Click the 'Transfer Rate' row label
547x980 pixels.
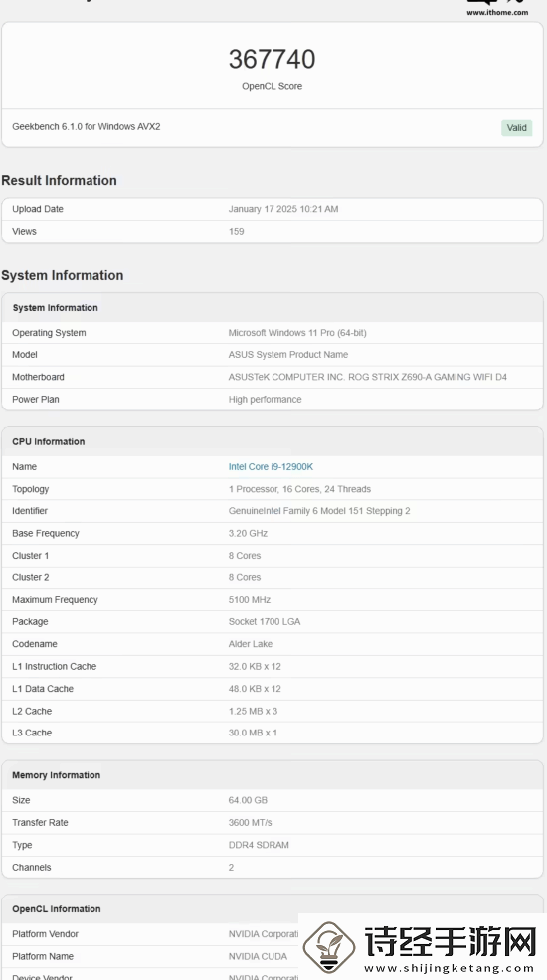pyautogui.click(x=40, y=823)
